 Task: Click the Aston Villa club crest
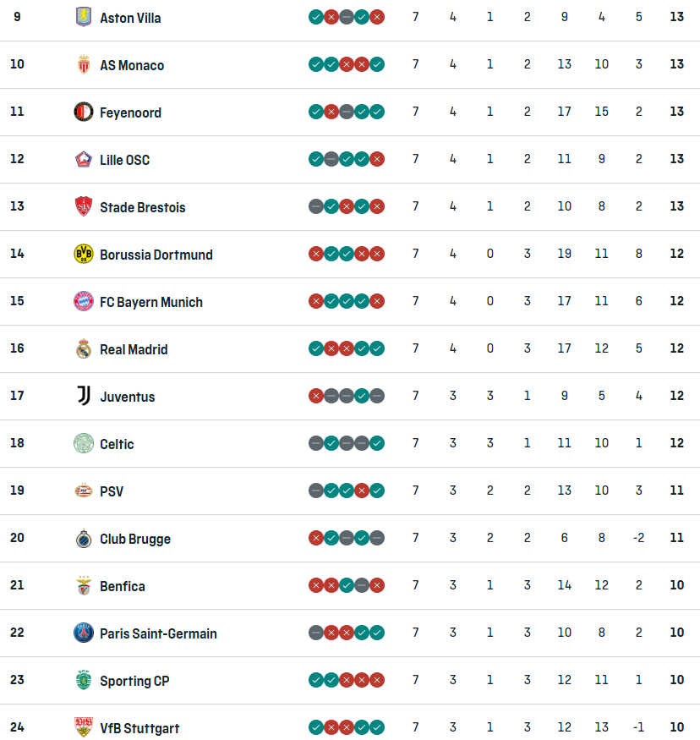(x=82, y=17)
